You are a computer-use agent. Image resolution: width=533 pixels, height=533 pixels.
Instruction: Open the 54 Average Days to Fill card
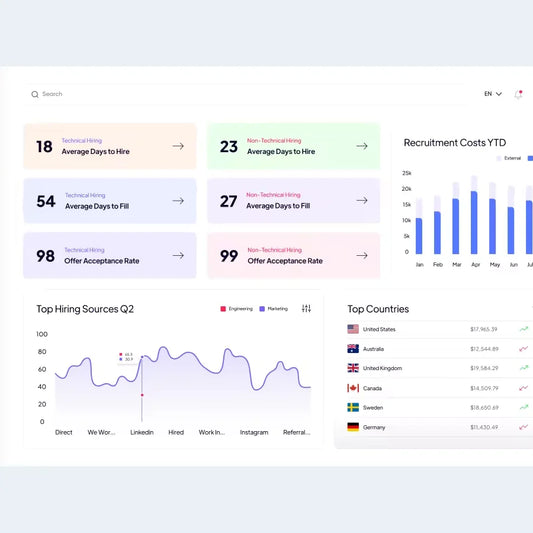pyautogui.click(x=110, y=201)
